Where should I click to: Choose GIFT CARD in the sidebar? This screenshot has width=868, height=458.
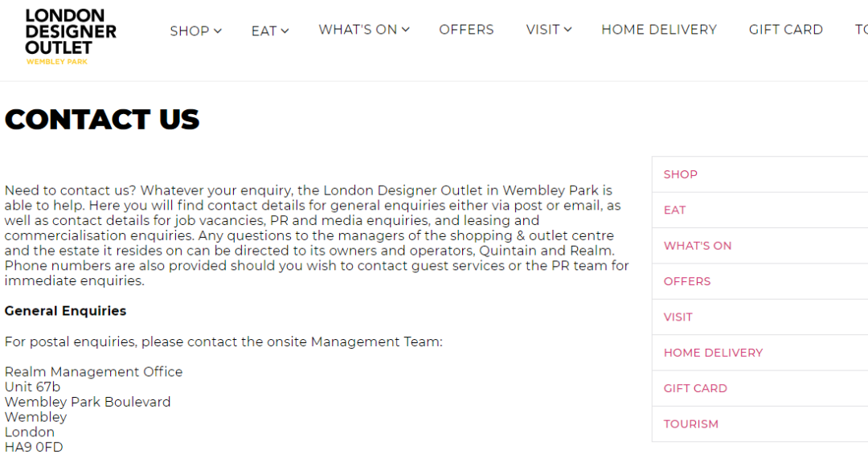(x=695, y=388)
